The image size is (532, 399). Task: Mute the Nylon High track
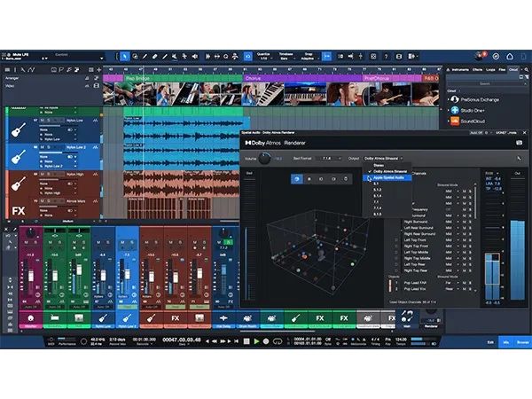pos(43,174)
